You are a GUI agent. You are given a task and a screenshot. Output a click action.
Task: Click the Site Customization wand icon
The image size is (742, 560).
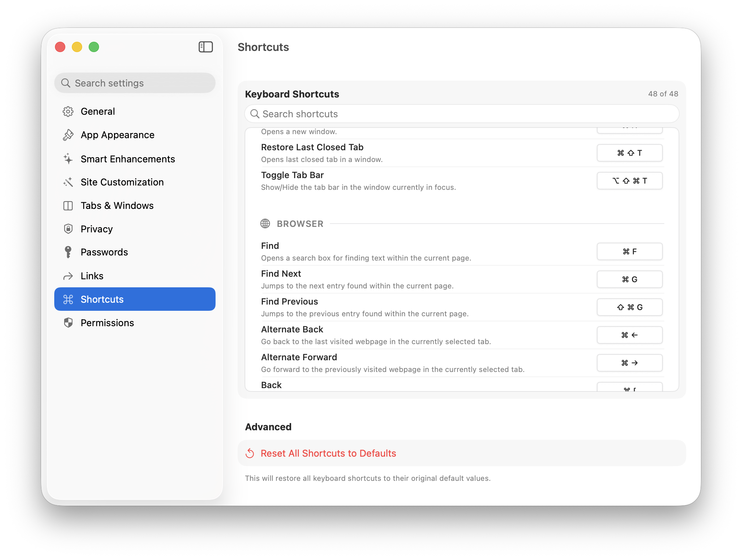tap(68, 182)
